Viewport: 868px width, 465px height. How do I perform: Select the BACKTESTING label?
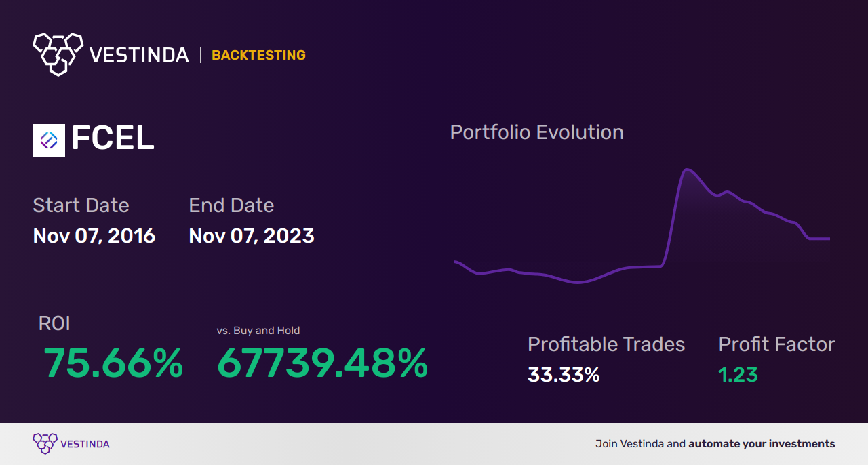point(258,56)
